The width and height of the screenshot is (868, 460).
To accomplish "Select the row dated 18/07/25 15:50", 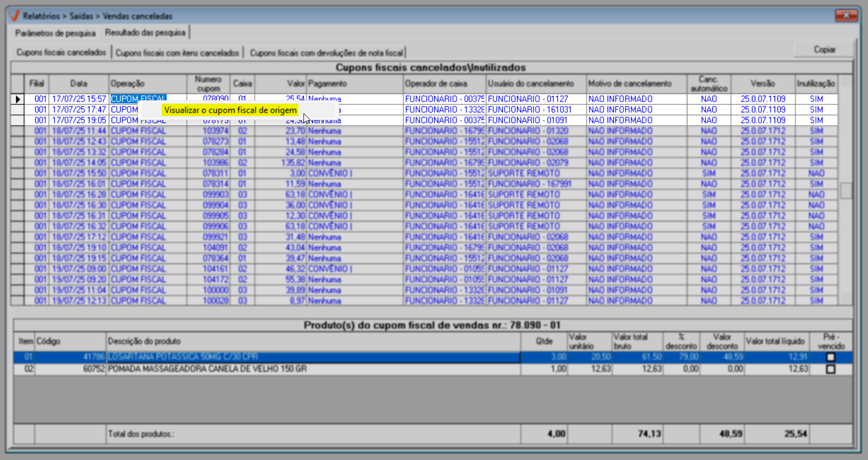I will tap(78, 173).
